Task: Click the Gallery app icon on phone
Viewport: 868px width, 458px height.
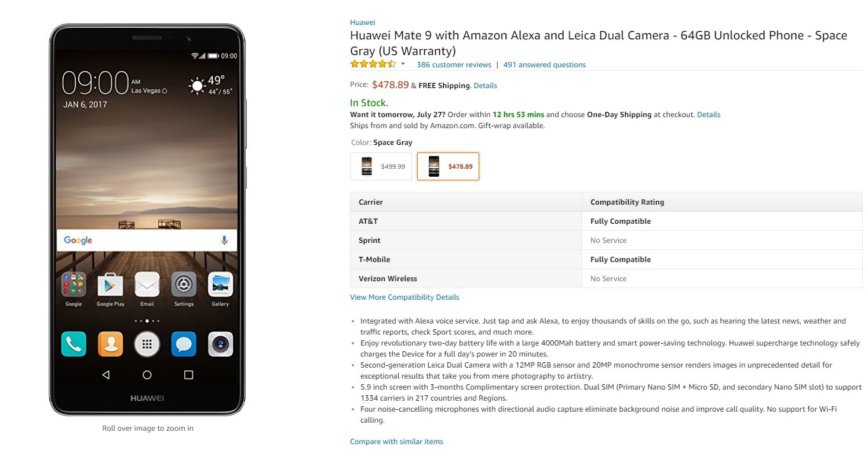Action: [x=220, y=285]
